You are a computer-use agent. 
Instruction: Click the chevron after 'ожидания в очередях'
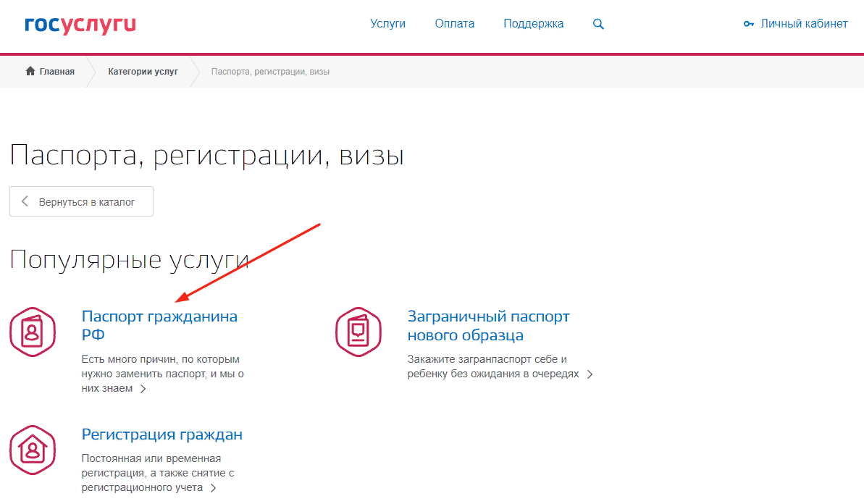(590, 374)
